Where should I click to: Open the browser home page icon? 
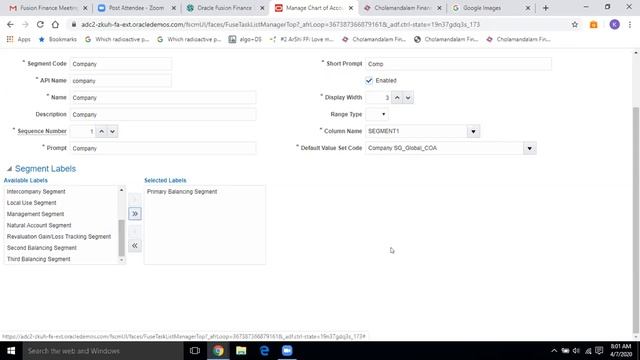[55, 24]
